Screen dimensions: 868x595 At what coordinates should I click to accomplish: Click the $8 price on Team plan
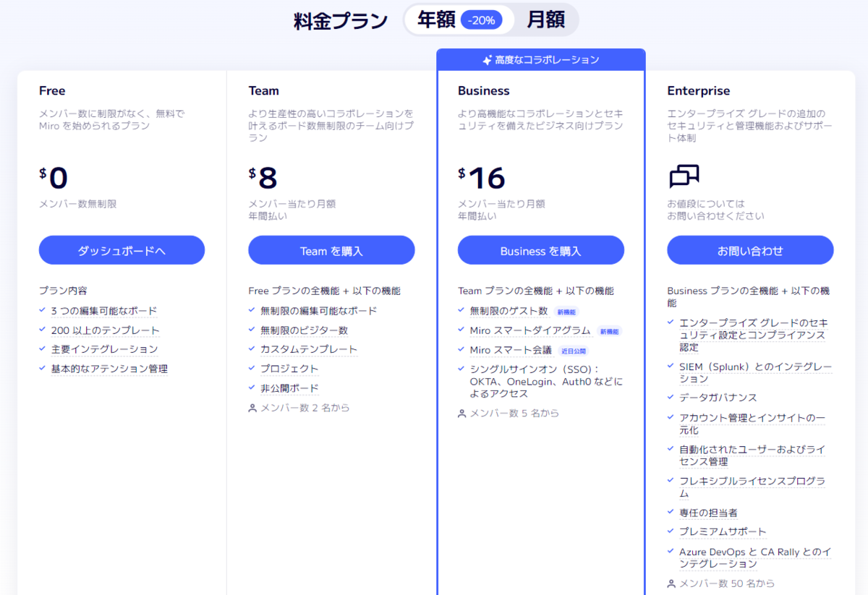pyautogui.click(x=263, y=178)
